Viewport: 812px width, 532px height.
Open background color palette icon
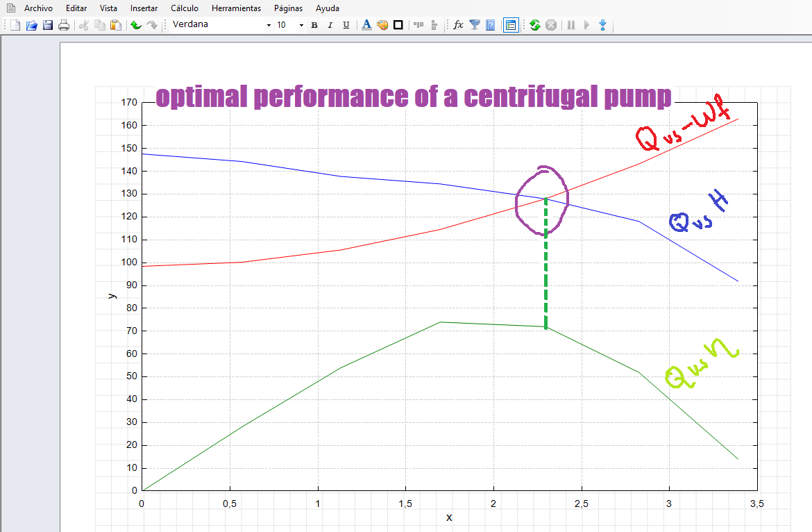pyautogui.click(x=382, y=25)
